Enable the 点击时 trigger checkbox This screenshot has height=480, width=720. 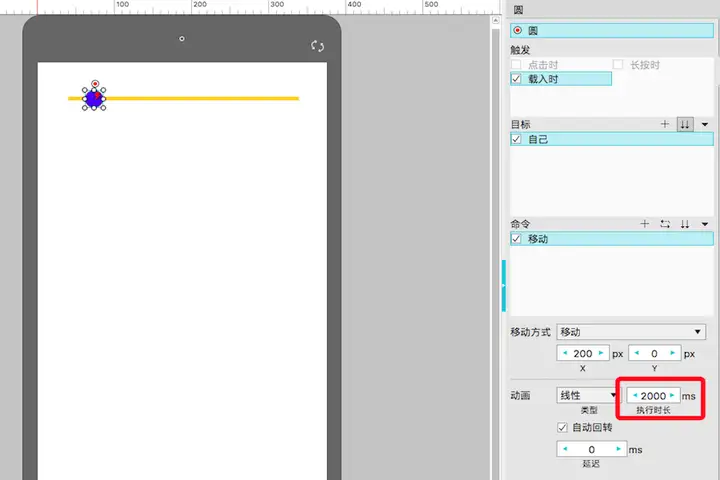coord(516,64)
